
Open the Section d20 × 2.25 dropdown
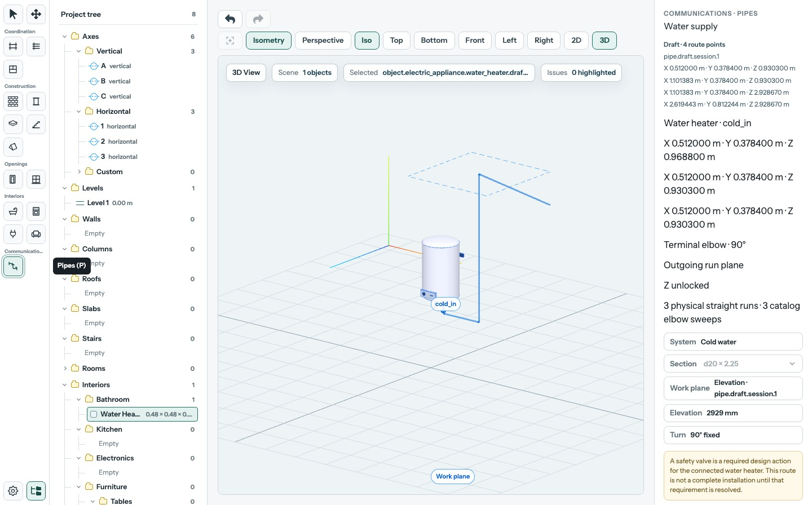[733, 364]
